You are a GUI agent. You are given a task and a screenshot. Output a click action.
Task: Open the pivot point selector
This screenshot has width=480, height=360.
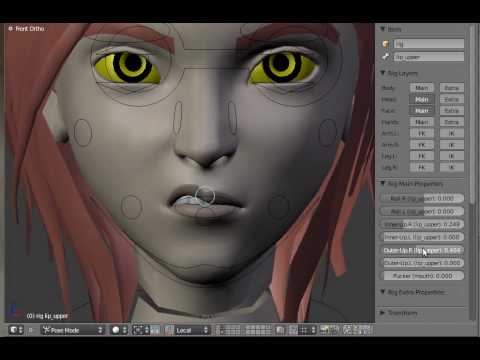coord(141,330)
